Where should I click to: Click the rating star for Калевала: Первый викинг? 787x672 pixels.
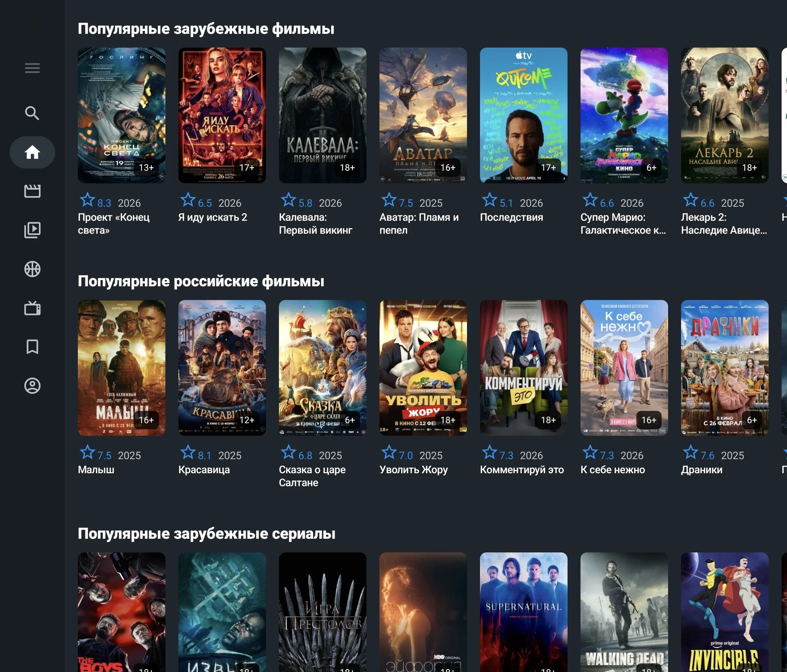point(288,200)
